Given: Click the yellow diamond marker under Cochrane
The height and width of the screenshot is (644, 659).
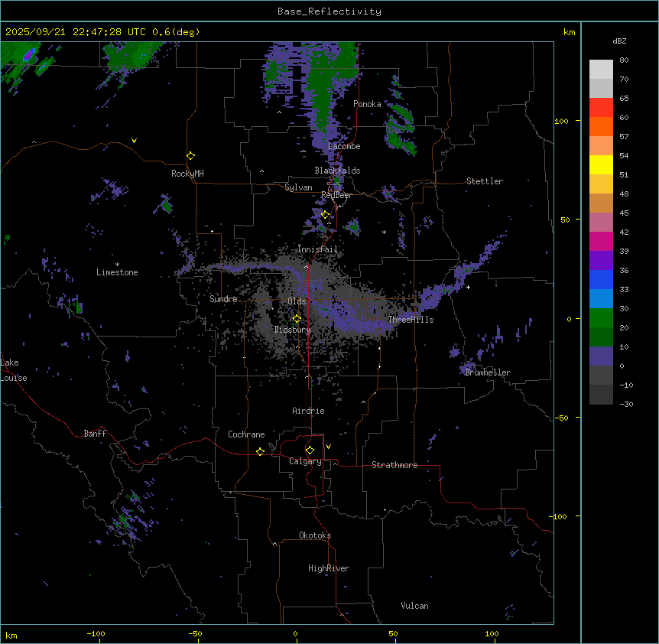Looking at the screenshot, I should click(260, 451).
